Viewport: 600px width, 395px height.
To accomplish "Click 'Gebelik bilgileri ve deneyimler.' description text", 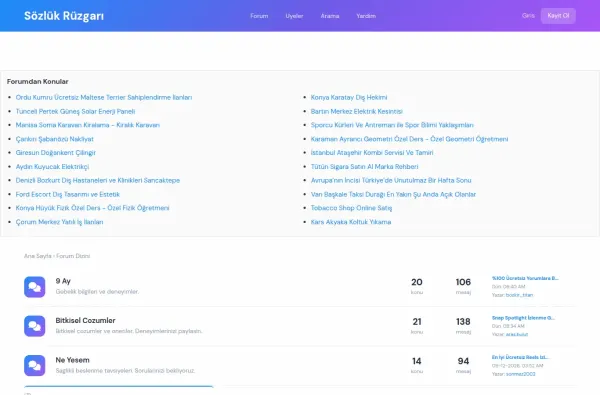I will coord(97,292).
